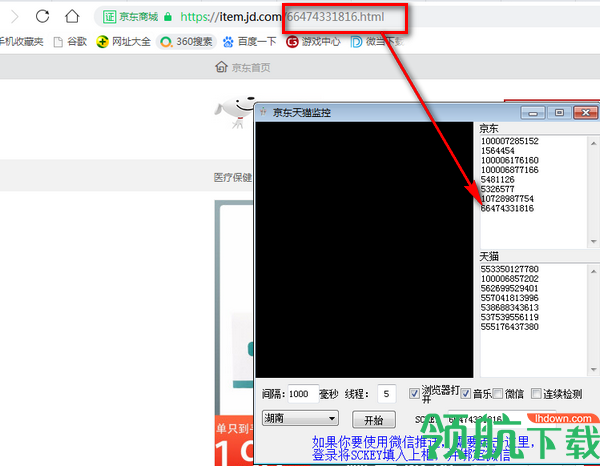Toggle the 音乐 checkbox

[465, 393]
